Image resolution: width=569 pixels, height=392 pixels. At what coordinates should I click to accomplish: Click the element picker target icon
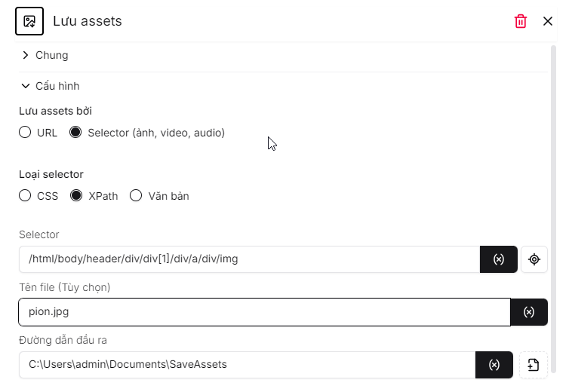(534, 259)
